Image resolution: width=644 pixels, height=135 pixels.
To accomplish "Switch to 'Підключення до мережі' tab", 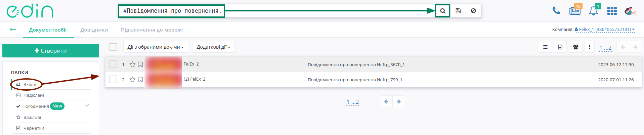I will pos(152,30).
